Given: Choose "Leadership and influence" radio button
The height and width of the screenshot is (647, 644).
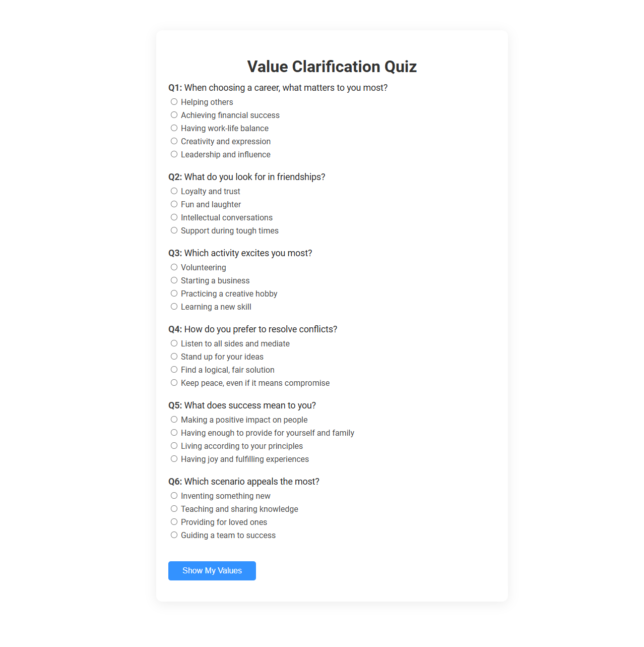Looking at the screenshot, I should [x=174, y=154].
